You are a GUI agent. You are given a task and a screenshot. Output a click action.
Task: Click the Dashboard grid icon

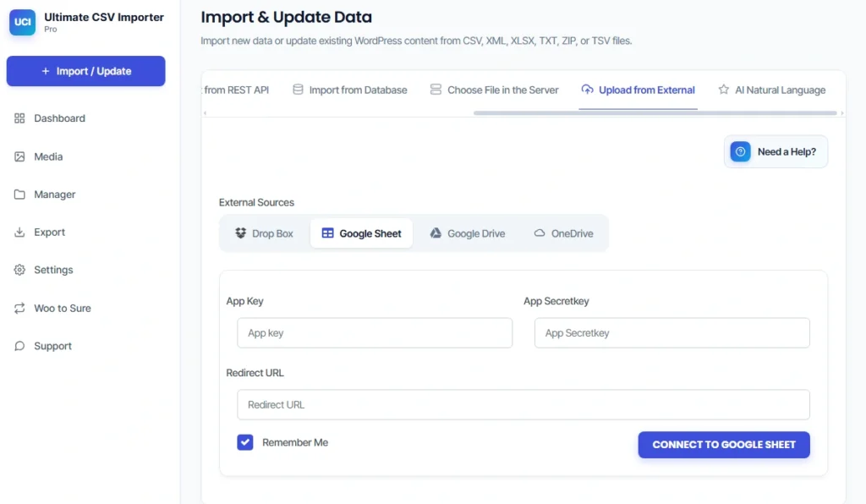19,118
